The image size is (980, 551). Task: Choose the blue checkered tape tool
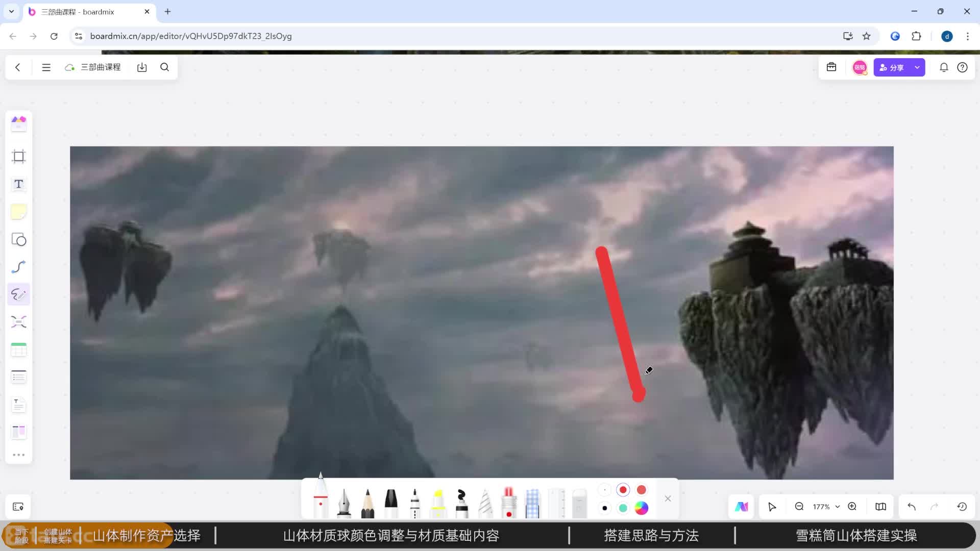(x=532, y=503)
